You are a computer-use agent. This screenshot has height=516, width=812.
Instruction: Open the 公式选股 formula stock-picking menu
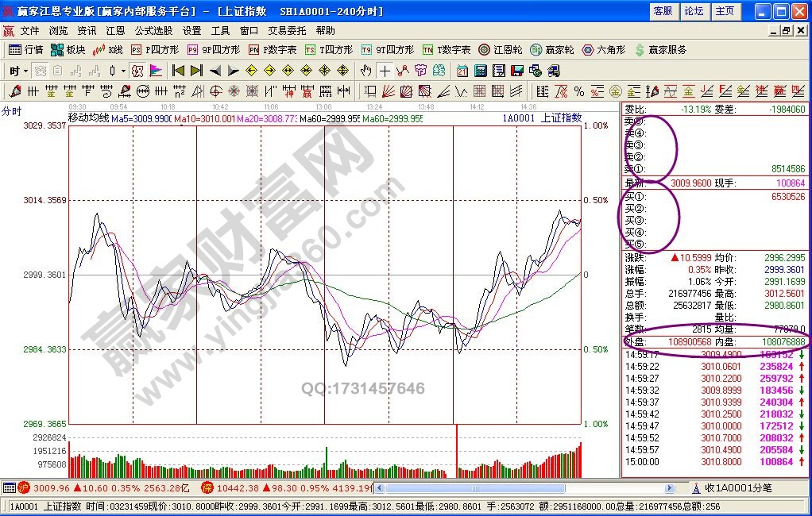153,31
